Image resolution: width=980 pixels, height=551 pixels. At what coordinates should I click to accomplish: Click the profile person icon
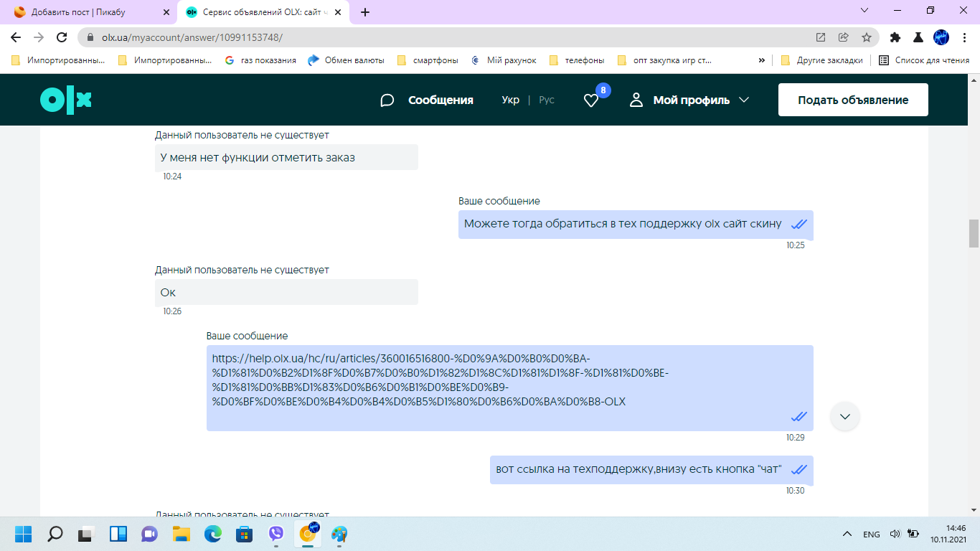pyautogui.click(x=636, y=100)
